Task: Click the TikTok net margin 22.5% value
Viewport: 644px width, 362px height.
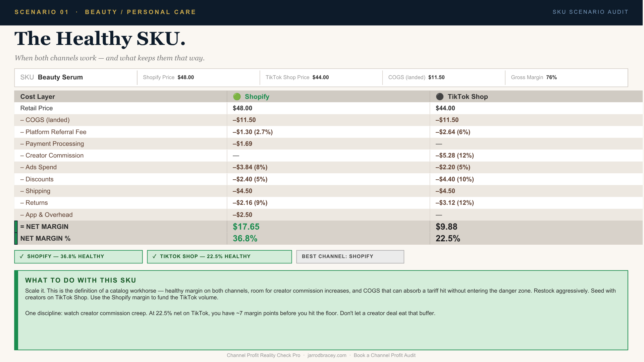Action: click(448, 239)
